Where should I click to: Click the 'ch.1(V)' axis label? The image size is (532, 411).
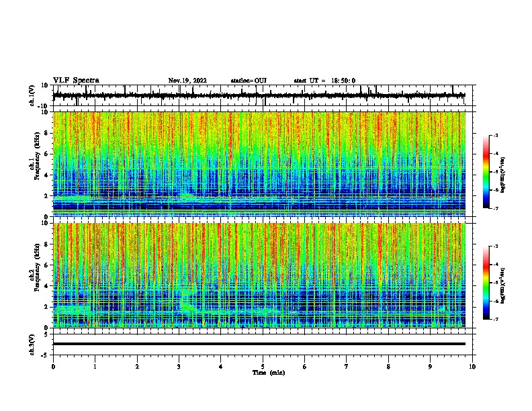click(x=32, y=95)
